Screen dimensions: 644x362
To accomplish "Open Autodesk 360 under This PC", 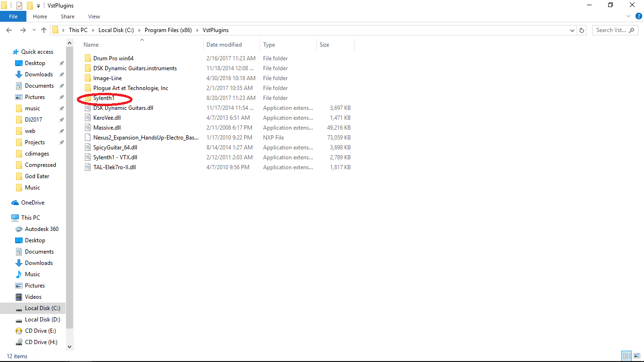I will click(41, 229).
